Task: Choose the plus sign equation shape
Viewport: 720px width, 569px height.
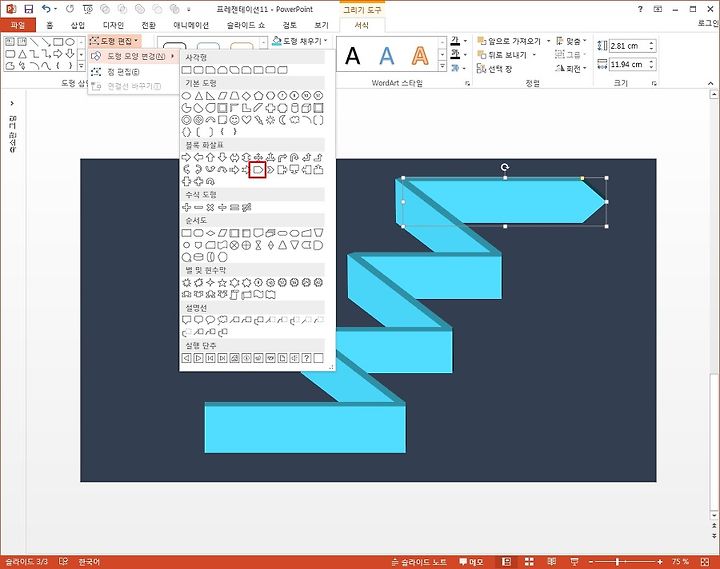Action: [186, 207]
